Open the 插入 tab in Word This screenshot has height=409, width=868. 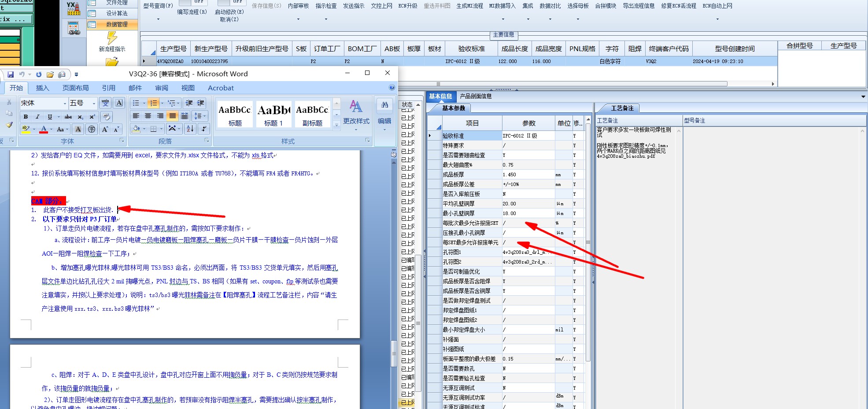click(43, 88)
